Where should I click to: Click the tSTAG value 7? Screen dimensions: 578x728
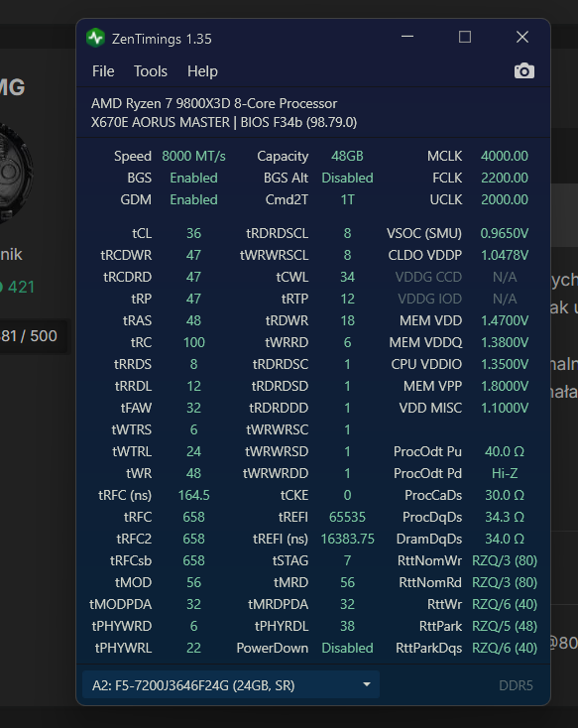[347, 560]
